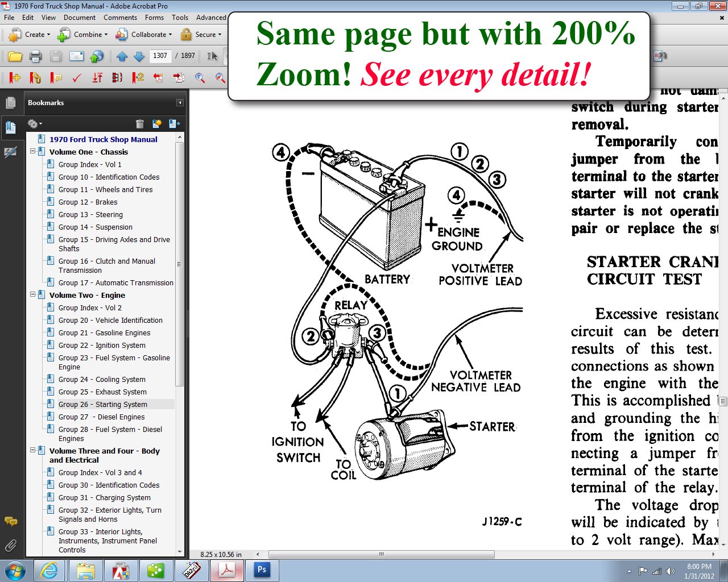Image resolution: width=728 pixels, height=582 pixels.
Task: Click the Delete bookmark trash icon
Action: 140,123
